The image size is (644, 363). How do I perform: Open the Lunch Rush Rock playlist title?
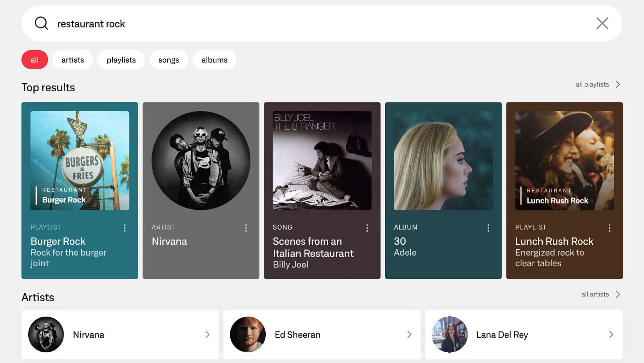554,241
